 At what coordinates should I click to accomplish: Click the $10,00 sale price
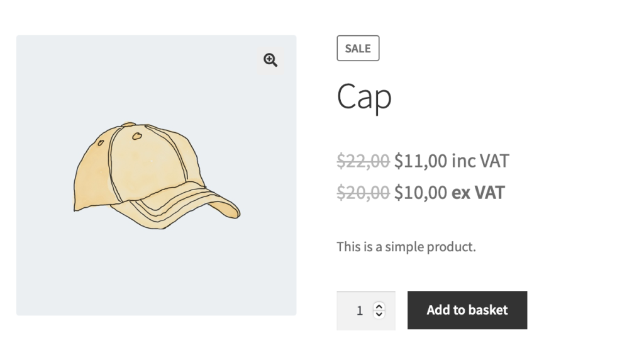tap(421, 193)
